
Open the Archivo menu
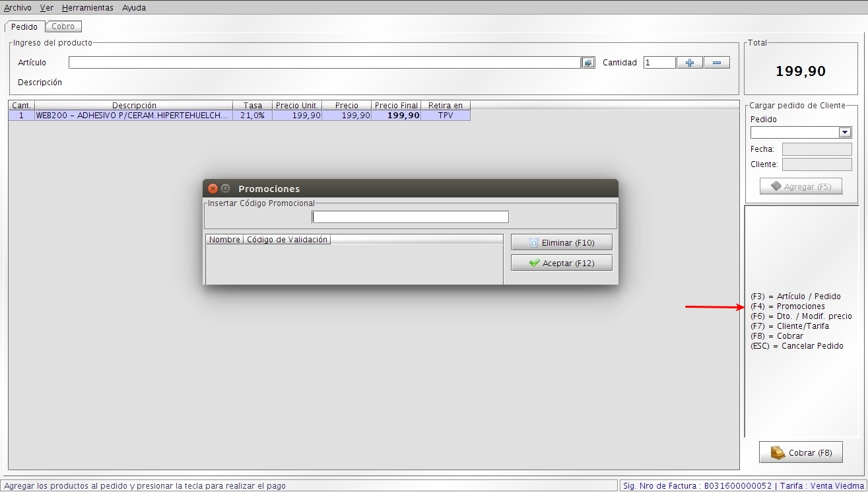coord(18,8)
